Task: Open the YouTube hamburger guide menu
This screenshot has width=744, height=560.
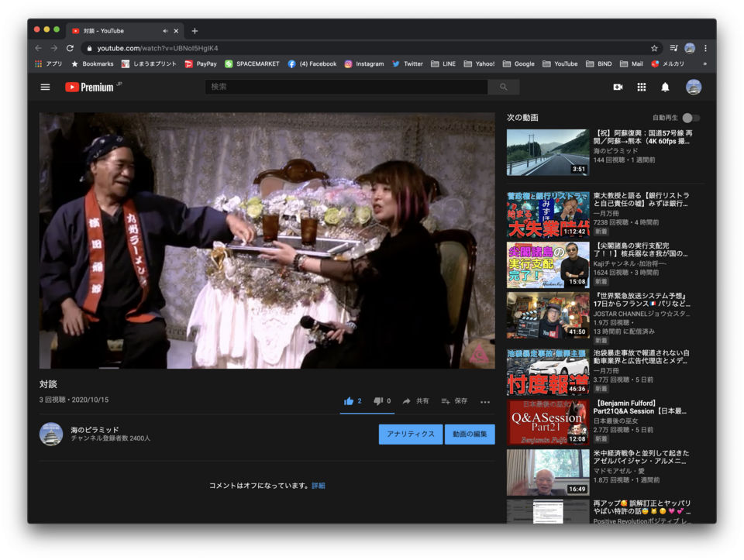Action: (x=45, y=87)
